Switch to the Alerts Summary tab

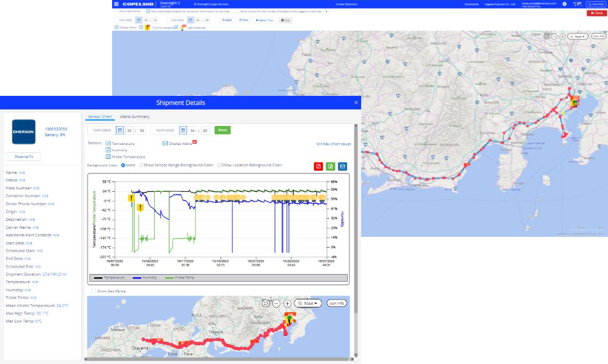coord(135,117)
